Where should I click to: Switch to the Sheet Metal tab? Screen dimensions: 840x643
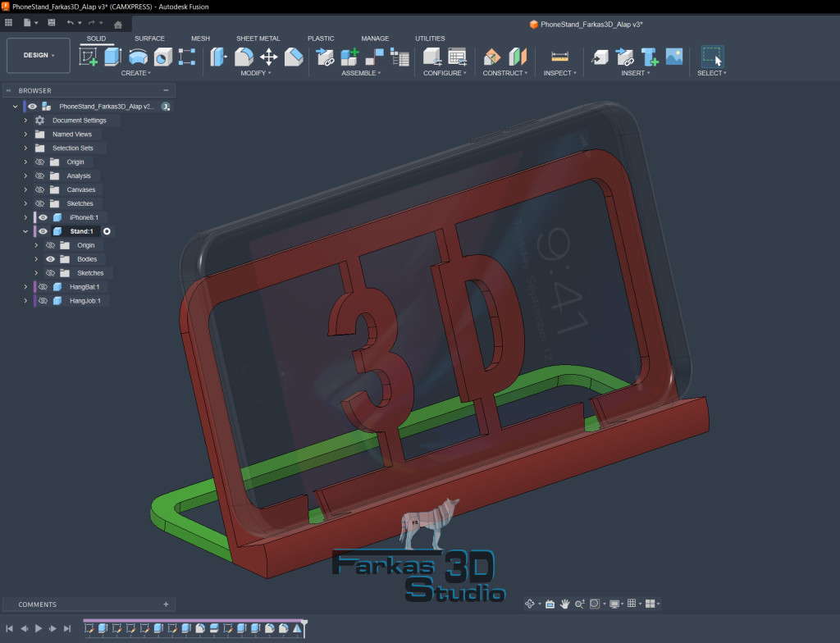pos(258,39)
